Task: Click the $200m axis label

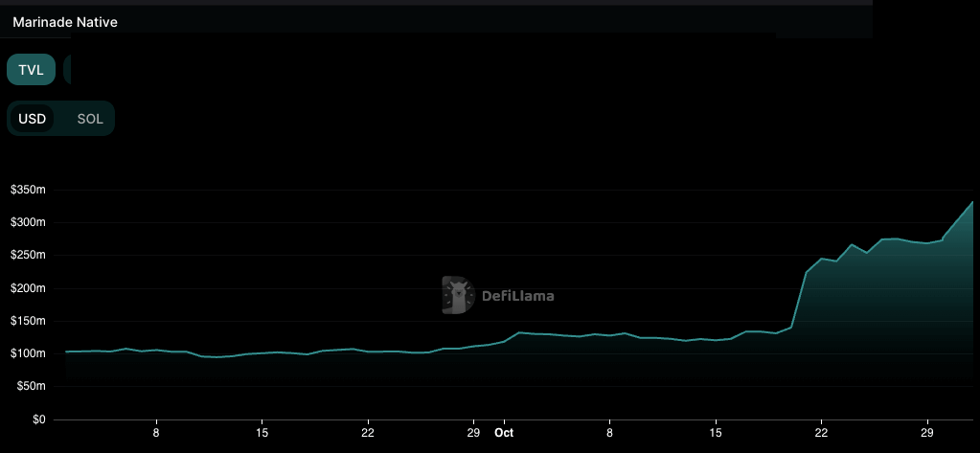Action: (x=28, y=288)
